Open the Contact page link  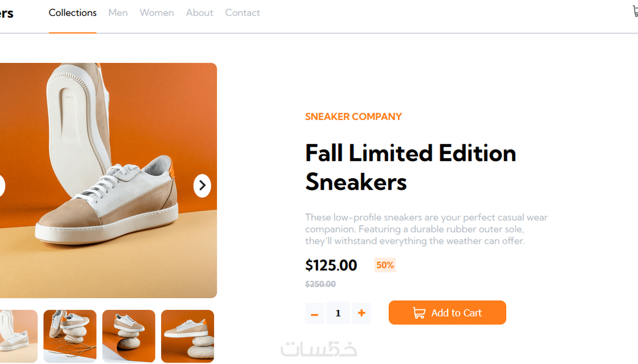point(242,13)
